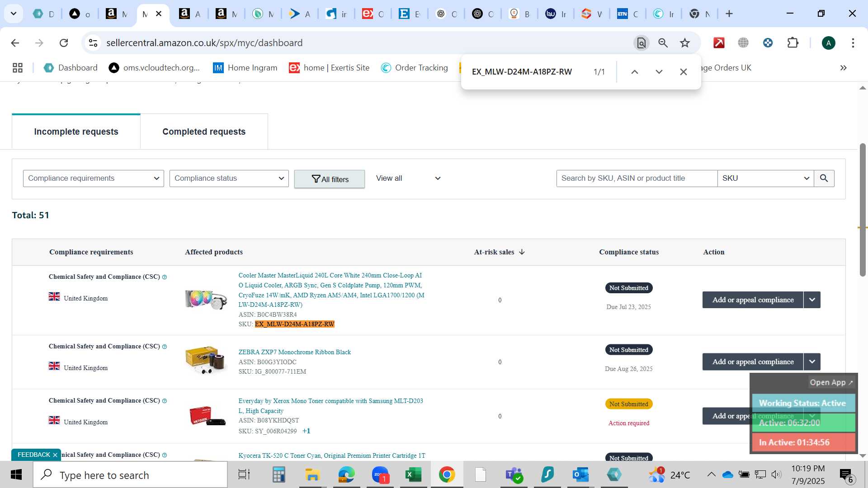Click the search magnifier button in filters
This screenshot has height=488, width=868.
(824, 178)
